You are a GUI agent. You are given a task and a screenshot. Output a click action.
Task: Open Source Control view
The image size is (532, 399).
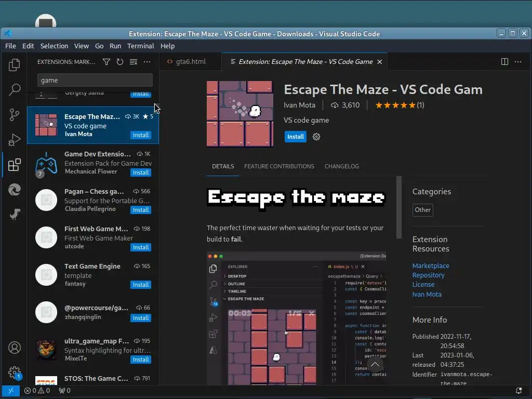point(14,115)
